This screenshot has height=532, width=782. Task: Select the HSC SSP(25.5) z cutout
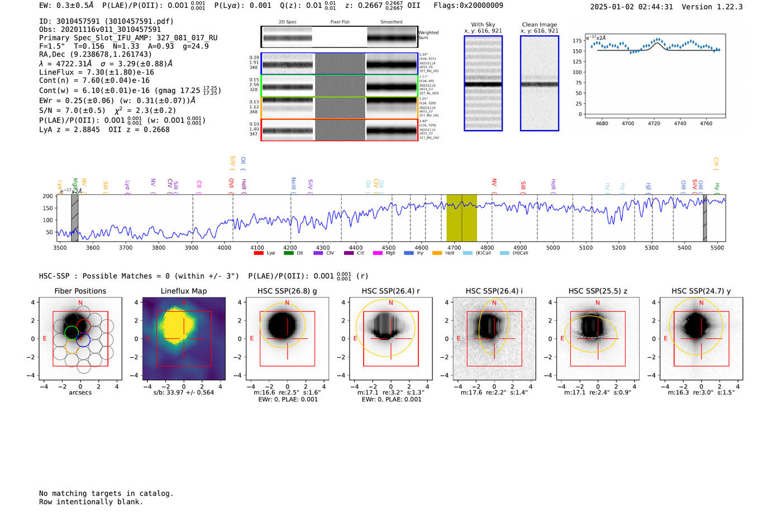click(x=598, y=339)
